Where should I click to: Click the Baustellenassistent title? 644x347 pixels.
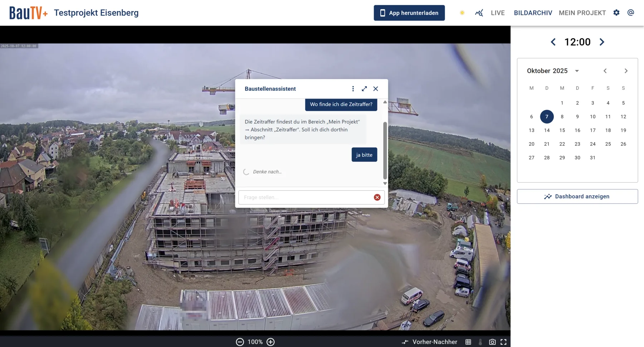(x=270, y=89)
